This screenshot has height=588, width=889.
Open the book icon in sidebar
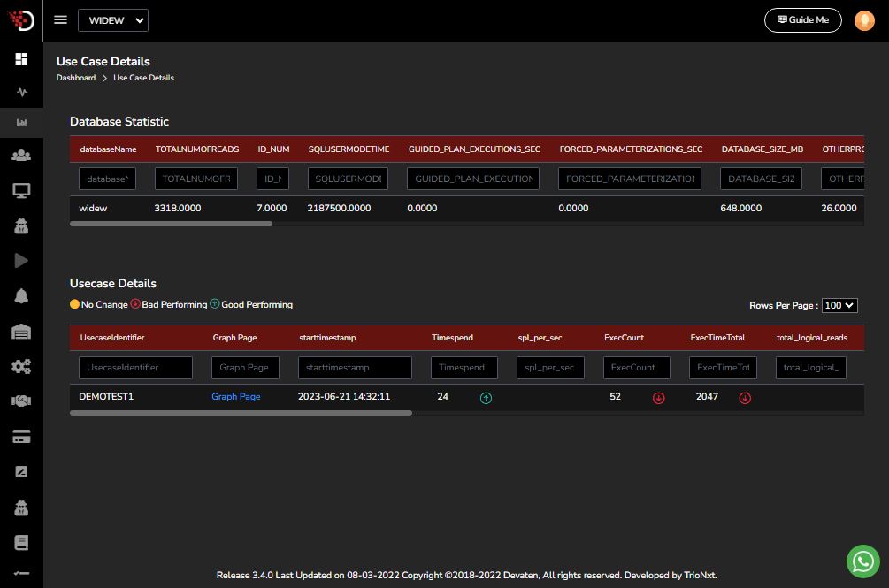click(x=21, y=543)
